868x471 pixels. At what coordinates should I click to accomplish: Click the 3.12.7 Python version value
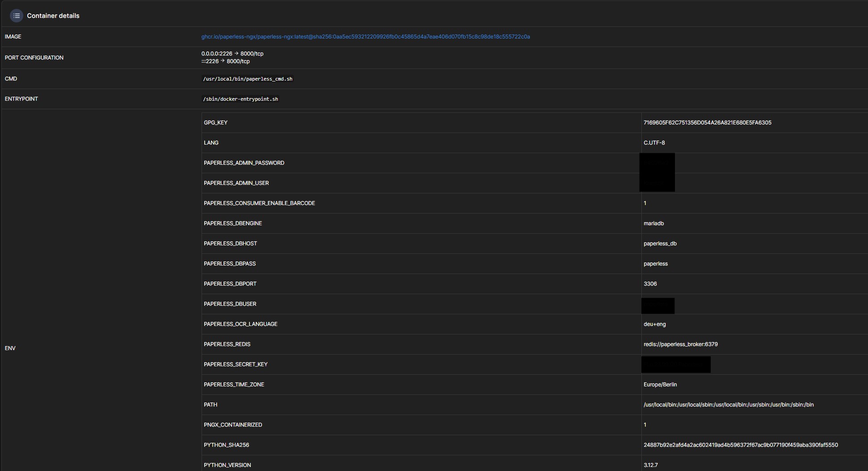pyautogui.click(x=650, y=465)
